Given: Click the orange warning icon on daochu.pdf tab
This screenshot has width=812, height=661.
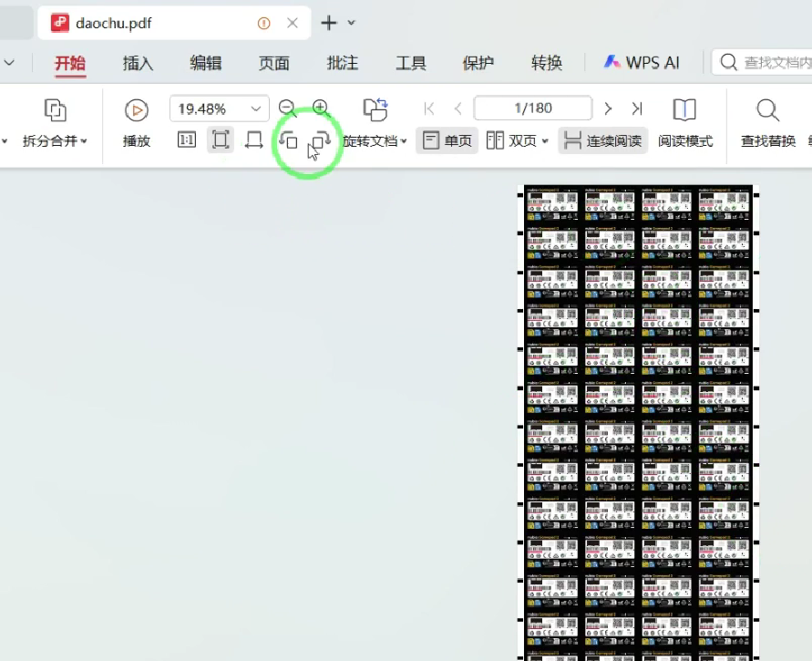Looking at the screenshot, I should pyautogui.click(x=263, y=24).
